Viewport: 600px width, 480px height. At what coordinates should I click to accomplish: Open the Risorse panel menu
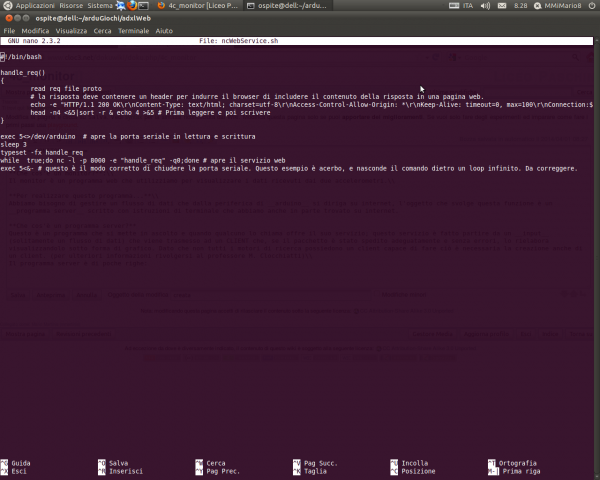(71, 5)
